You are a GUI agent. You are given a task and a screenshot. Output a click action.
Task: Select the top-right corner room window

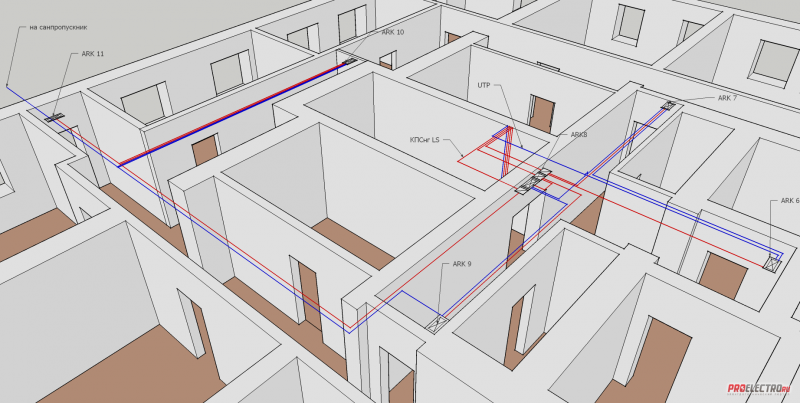(x=770, y=63)
